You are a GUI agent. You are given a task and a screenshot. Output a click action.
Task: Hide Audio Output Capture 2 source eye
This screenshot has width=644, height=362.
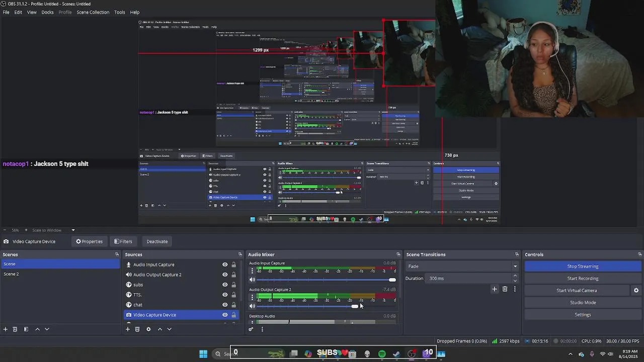[x=225, y=275]
